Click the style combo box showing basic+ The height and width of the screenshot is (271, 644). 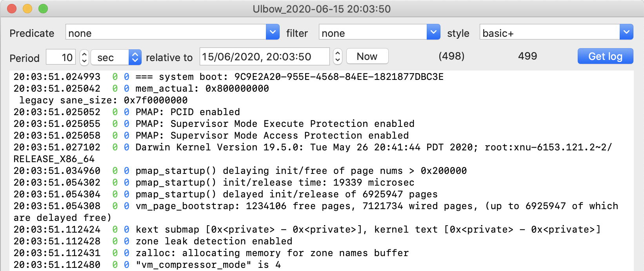tap(549, 33)
